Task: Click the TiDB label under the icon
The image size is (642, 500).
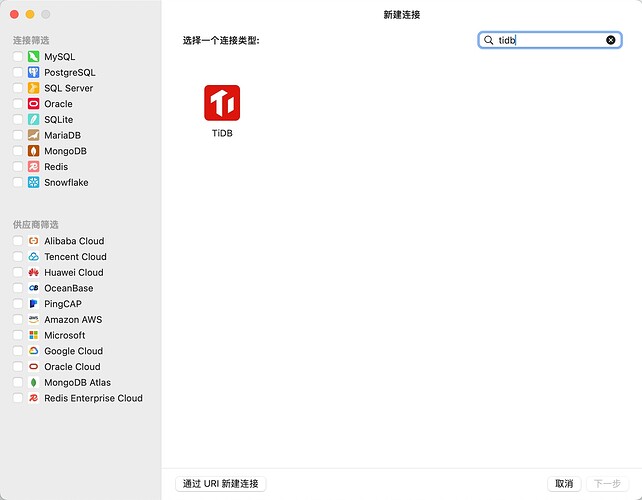Action: (x=222, y=133)
